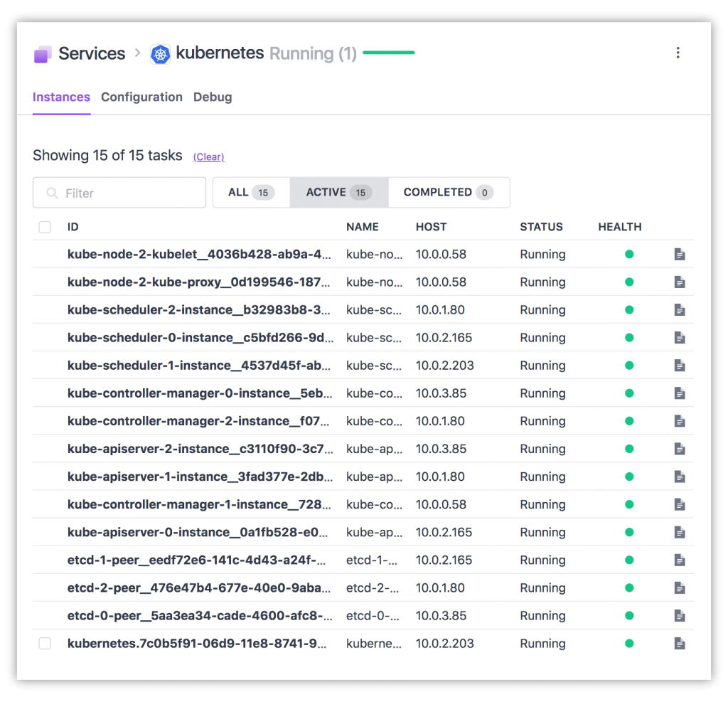Open logs icon for kube-scheduler-1-instance task
The width and height of the screenshot is (728, 702).
pyautogui.click(x=679, y=366)
